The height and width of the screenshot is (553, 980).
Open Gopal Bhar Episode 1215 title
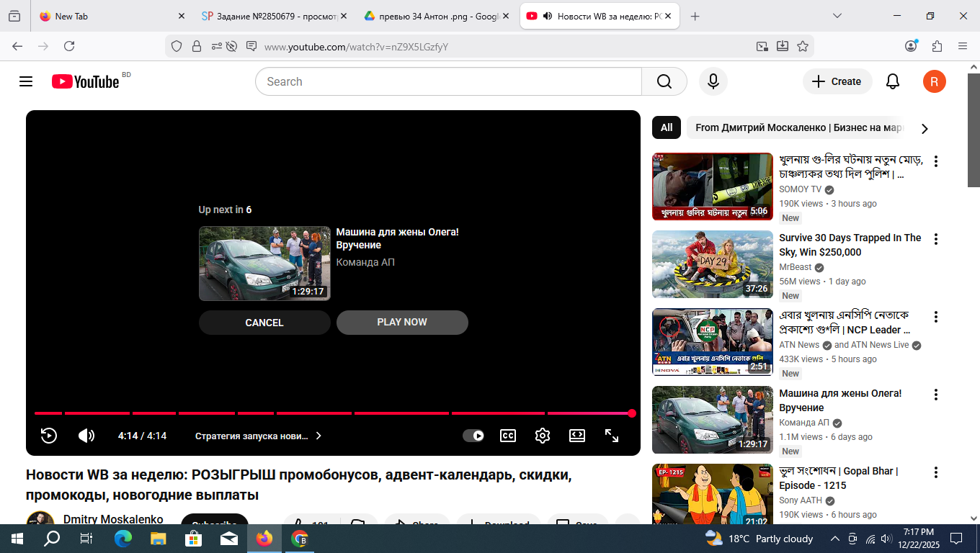point(839,478)
